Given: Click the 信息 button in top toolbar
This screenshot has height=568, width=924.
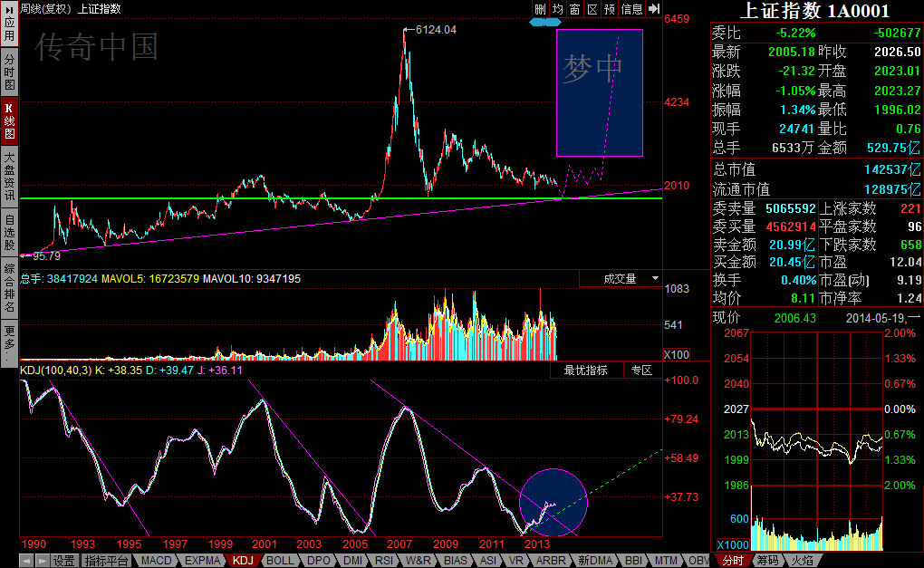Looking at the screenshot, I should (x=631, y=9).
